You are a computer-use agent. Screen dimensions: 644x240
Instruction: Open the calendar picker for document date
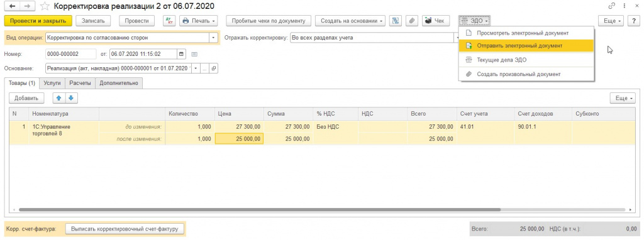[182, 54]
